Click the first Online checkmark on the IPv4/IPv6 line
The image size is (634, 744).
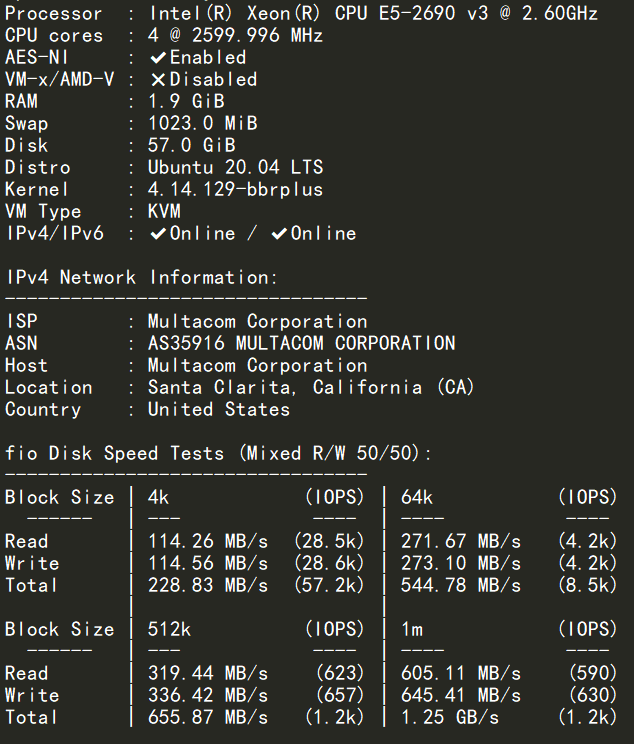tap(157, 234)
